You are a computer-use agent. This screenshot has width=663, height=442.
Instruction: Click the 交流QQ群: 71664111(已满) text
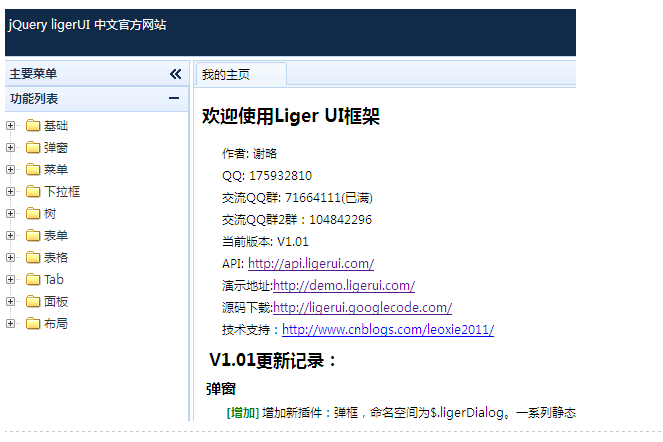point(297,198)
